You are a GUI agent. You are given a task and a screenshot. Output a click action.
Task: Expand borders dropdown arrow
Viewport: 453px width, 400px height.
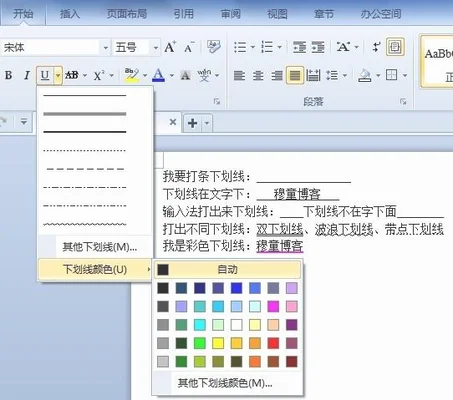pyautogui.click(x=405, y=75)
